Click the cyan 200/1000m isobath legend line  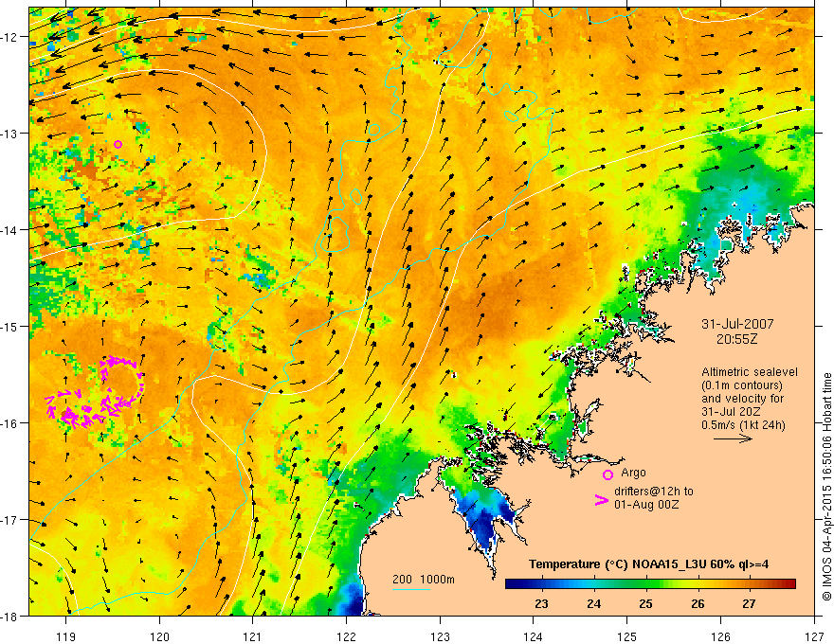pyautogui.click(x=411, y=589)
